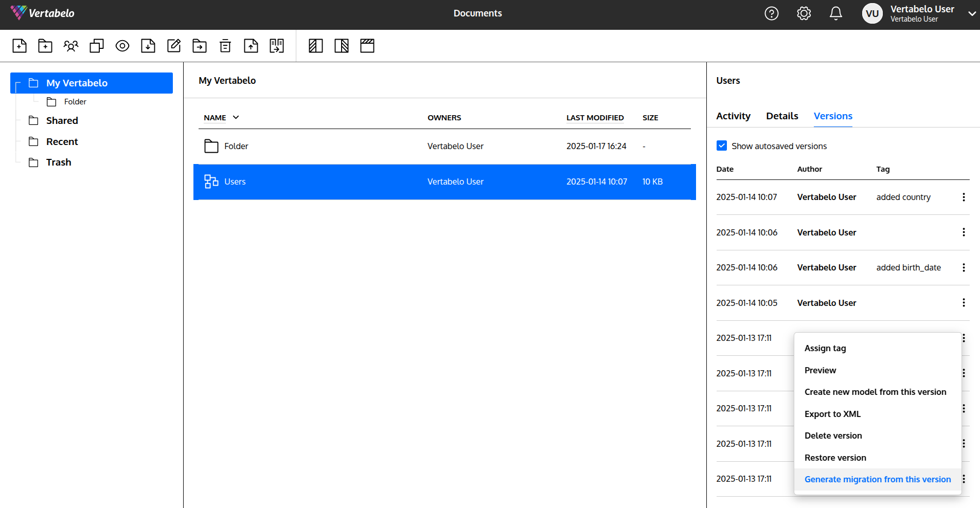Move Users to another folder
This screenshot has width=980, height=508.
[x=199, y=45]
